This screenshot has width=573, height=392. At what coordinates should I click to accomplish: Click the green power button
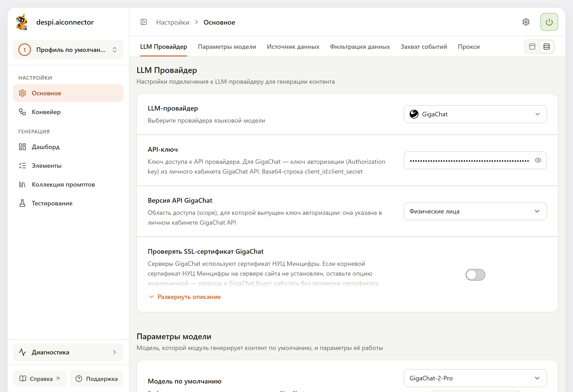pyautogui.click(x=549, y=22)
